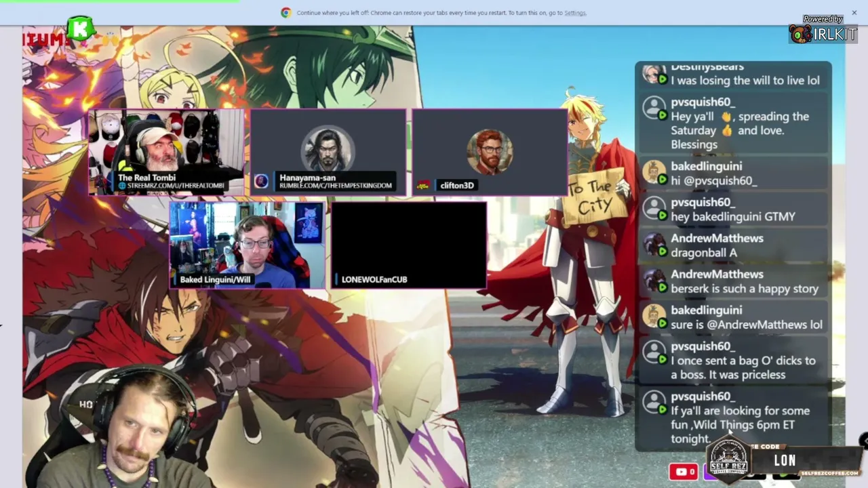This screenshot has height=488, width=868.
Task: Click bakedlinguini avatar on 'sure is @AndrewMatthews' message
Action: click(654, 316)
